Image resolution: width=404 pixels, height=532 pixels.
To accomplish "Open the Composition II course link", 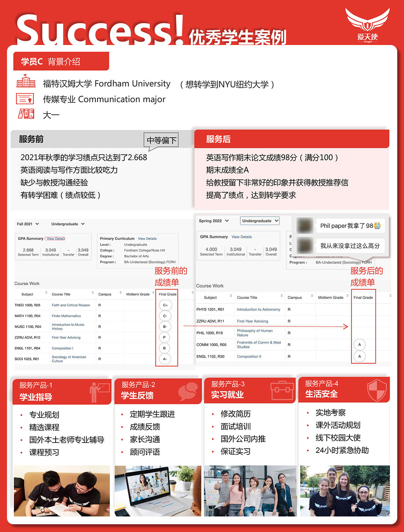I will point(249,356).
